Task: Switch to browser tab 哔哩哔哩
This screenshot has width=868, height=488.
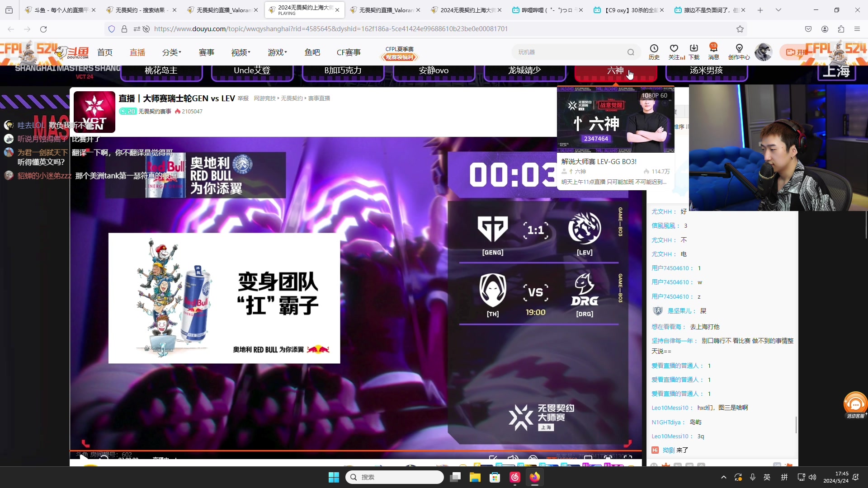Action: 548,10
